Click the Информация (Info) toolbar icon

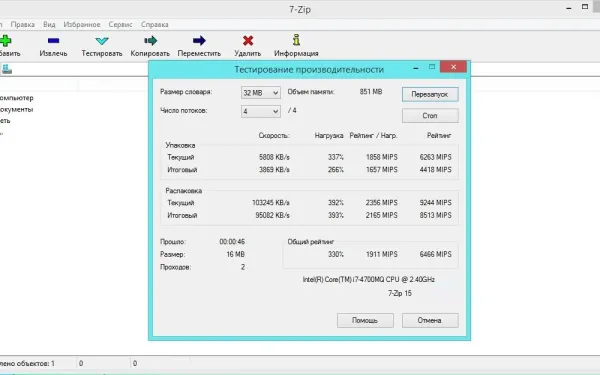tap(296, 40)
